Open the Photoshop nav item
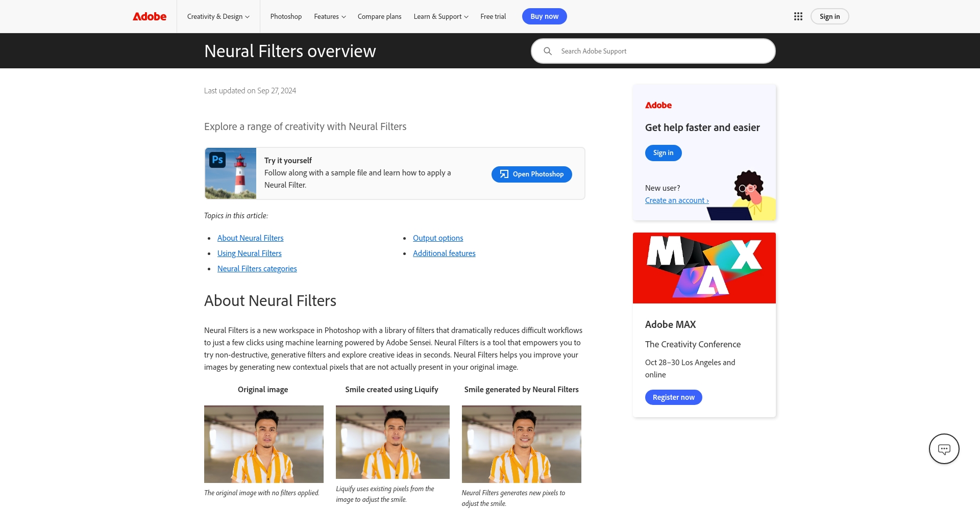 (x=286, y=16)
